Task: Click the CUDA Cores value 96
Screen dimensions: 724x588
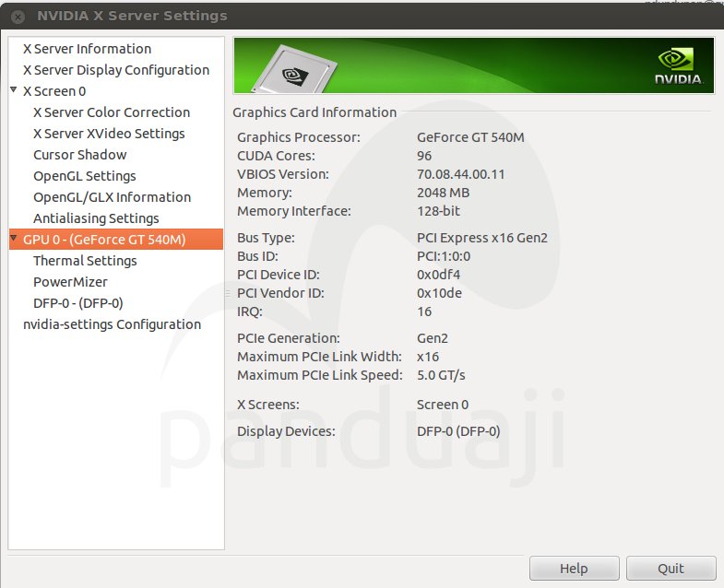Action: point(424,156)
